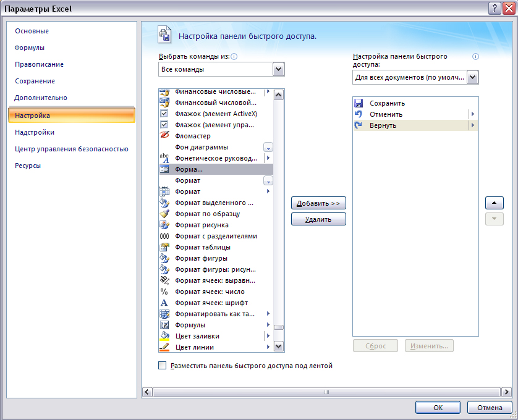The image size is (518, 420).
Task: Expand the Фон диаграммы dropdown chevron
Action: coord(268,147)
